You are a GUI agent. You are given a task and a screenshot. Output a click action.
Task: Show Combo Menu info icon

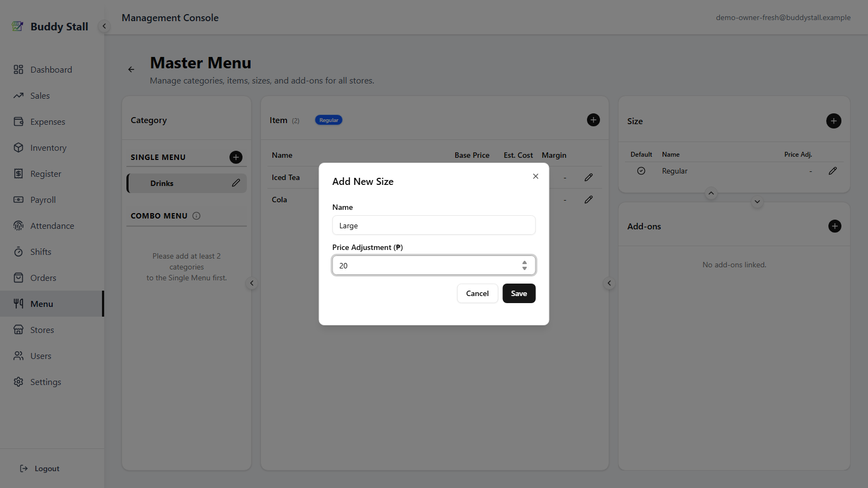[196, 216]
